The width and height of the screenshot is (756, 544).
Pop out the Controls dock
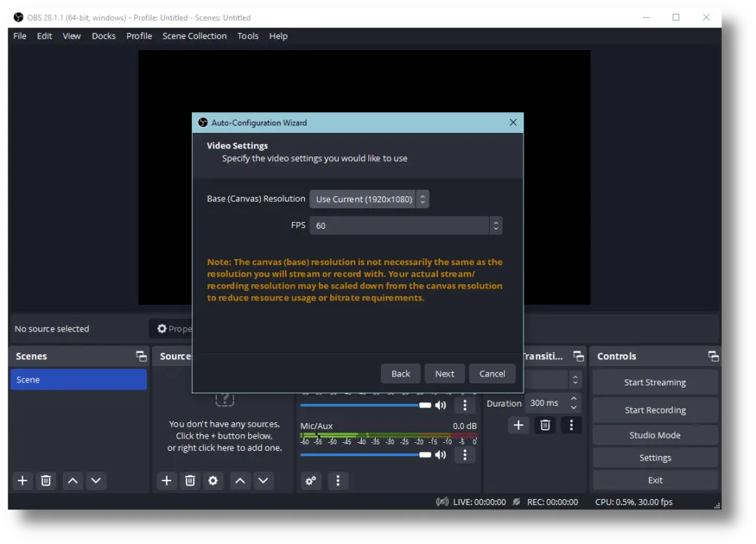(x=714, y=356)
